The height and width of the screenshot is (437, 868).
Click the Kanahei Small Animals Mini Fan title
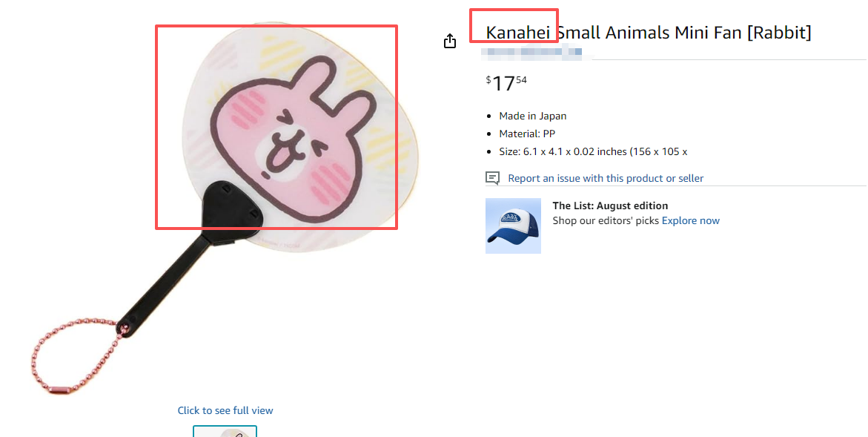coord(649,33)
